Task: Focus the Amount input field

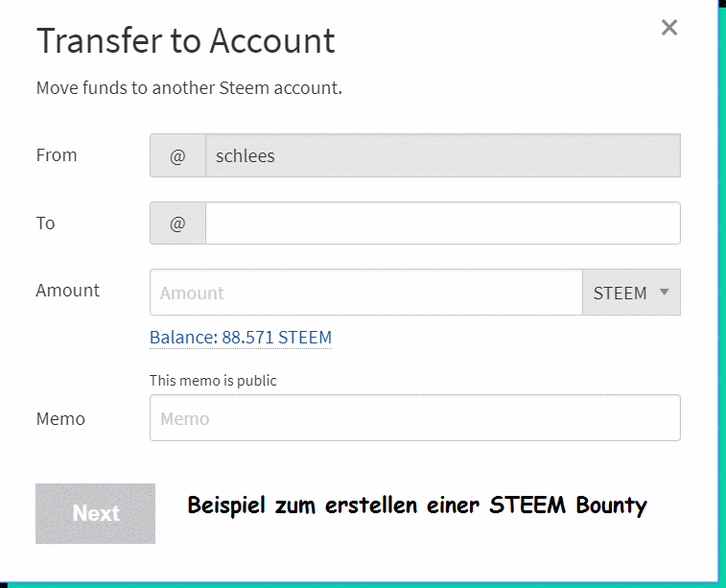Action: (365, 293)
